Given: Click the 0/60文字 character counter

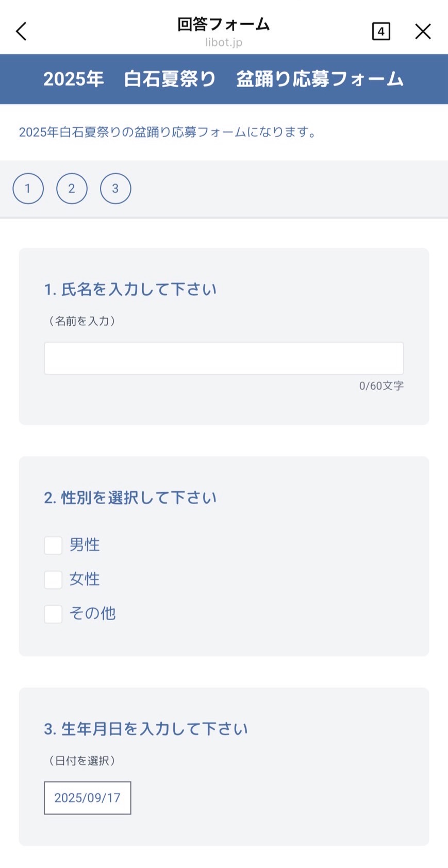Looking at the screenshot, I should tap(381, 386).
